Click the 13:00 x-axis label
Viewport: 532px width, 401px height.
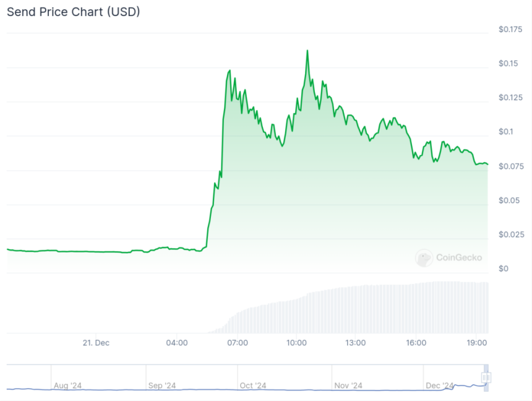(355, 343)
